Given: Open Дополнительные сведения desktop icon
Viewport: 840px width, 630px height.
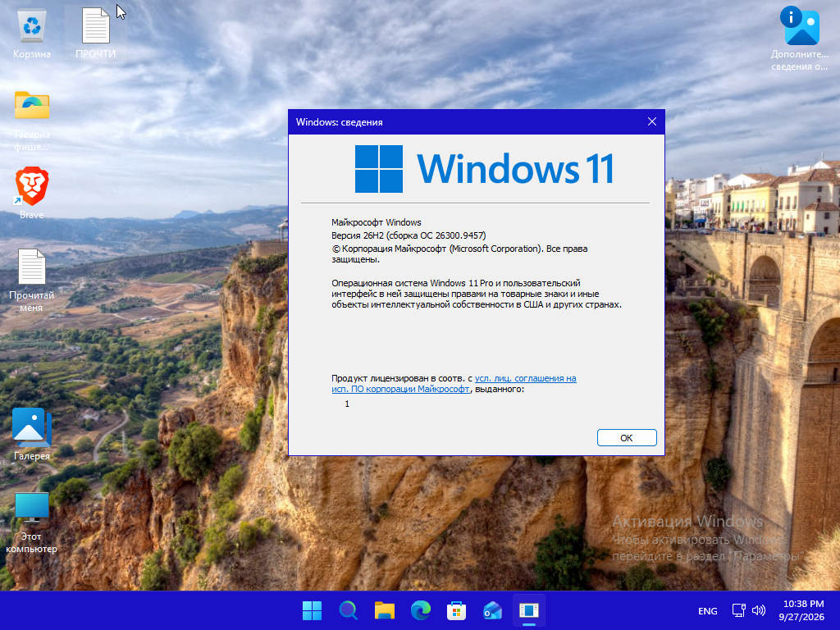Looking at the screenshot, I should (x=799, y=39).
